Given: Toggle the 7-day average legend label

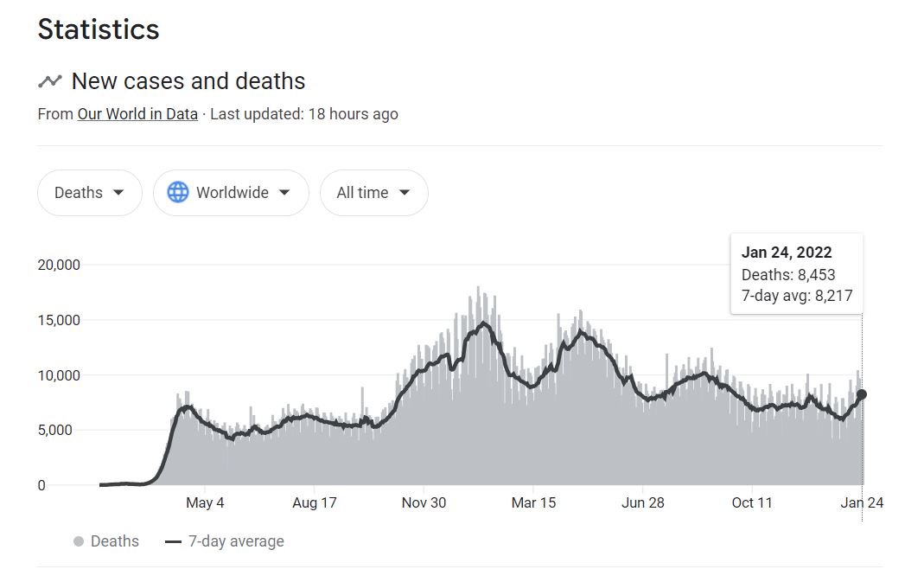Looking at the screenshot, I should [236, 541].
